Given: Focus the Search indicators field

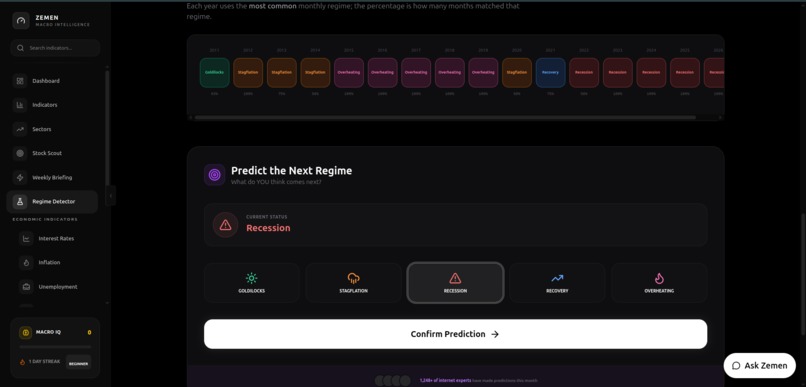Looking at the screenshot, I should pos(55,48).
